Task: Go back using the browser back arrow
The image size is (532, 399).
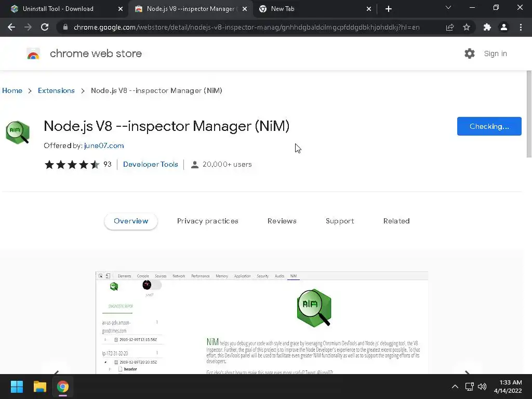Action: [x=11, y=27]
